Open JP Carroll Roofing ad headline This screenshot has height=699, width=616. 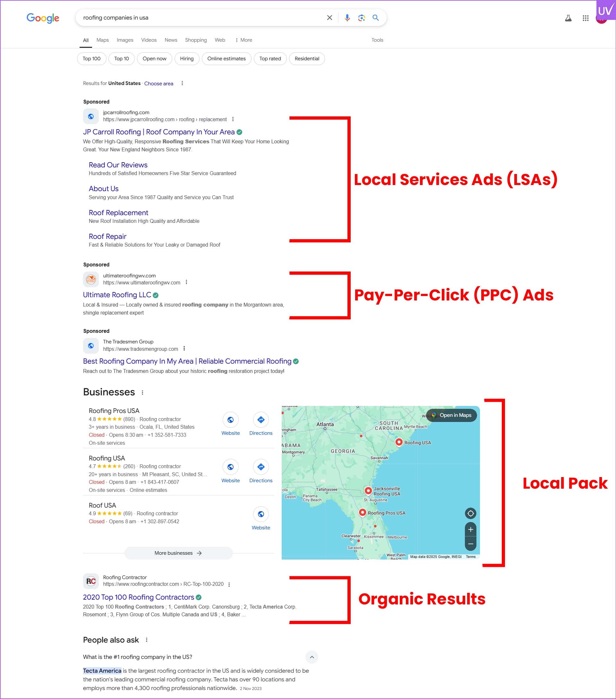pos(159,132)
